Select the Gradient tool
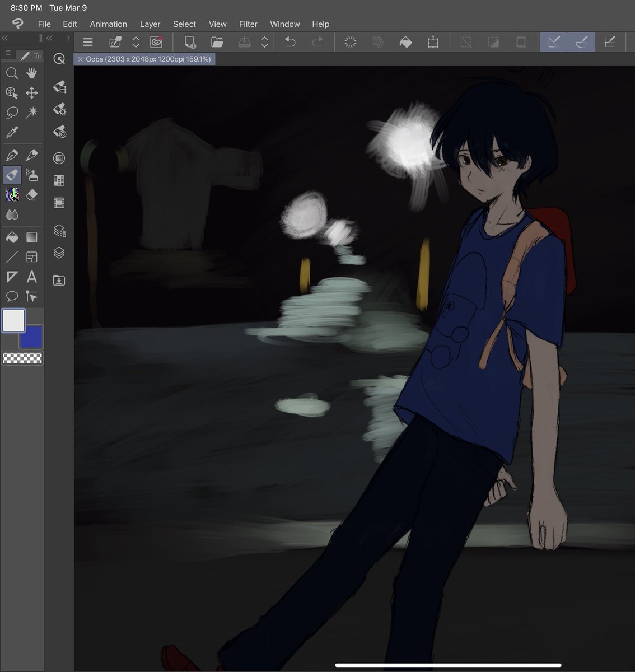The image size is (635, 672). (32, 237)
